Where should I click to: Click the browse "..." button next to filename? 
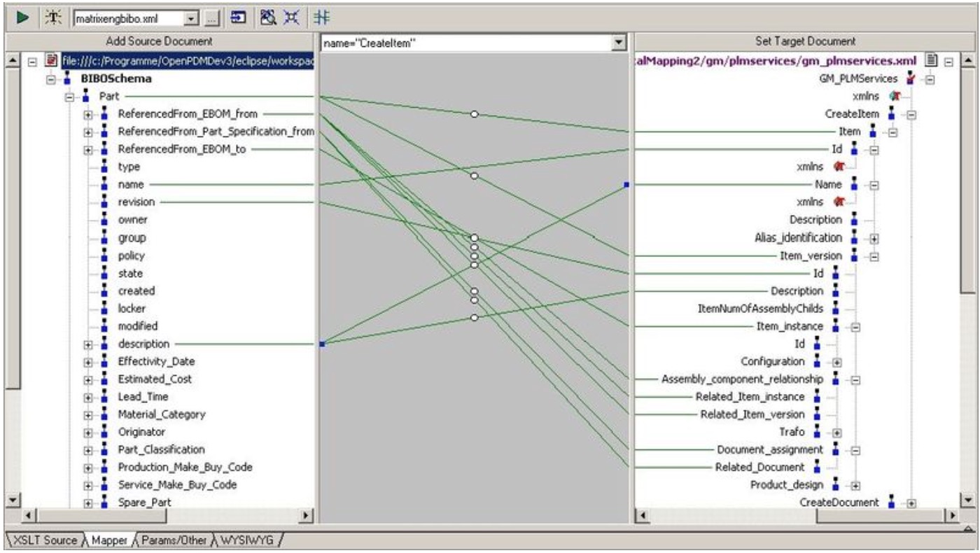click(213, 17)
